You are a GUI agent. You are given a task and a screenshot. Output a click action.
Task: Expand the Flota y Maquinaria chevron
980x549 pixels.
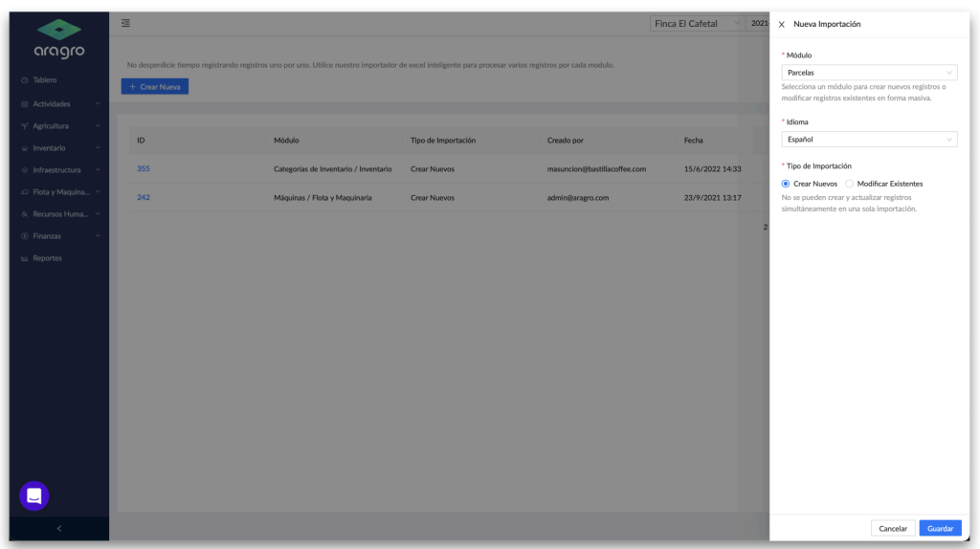tap(98, 191)
